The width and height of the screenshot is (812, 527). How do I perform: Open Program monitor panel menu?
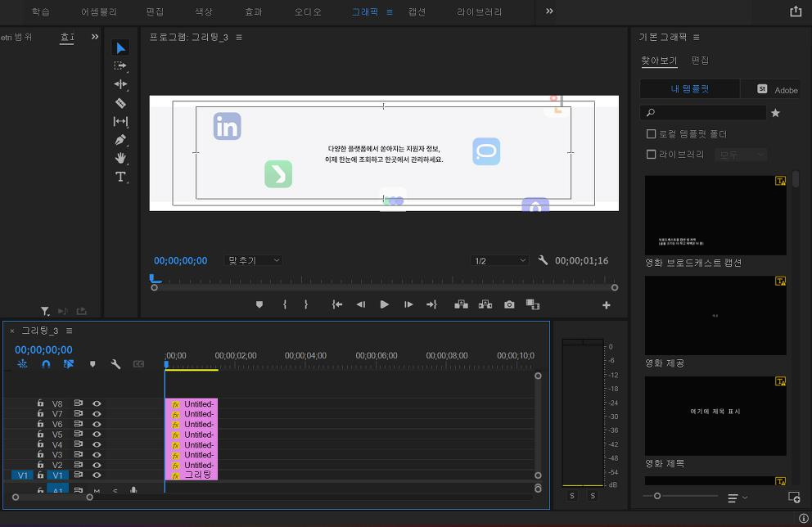point(239,38)
